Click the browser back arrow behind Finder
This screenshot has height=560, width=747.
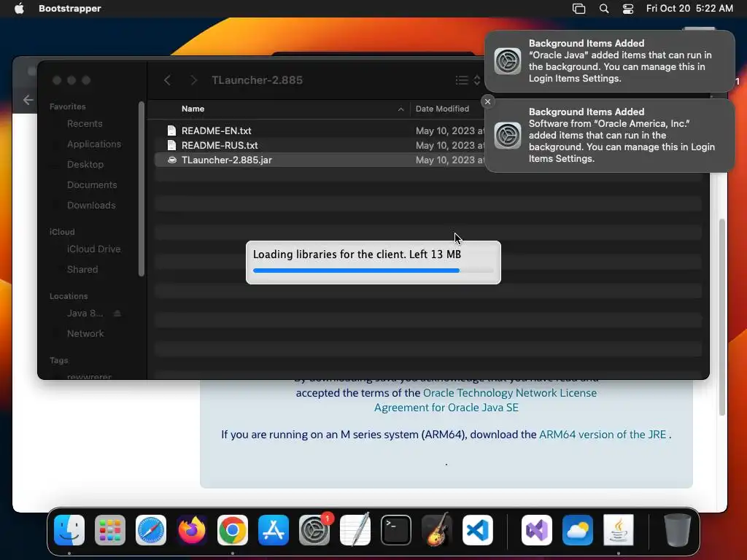tap(28, 100)
